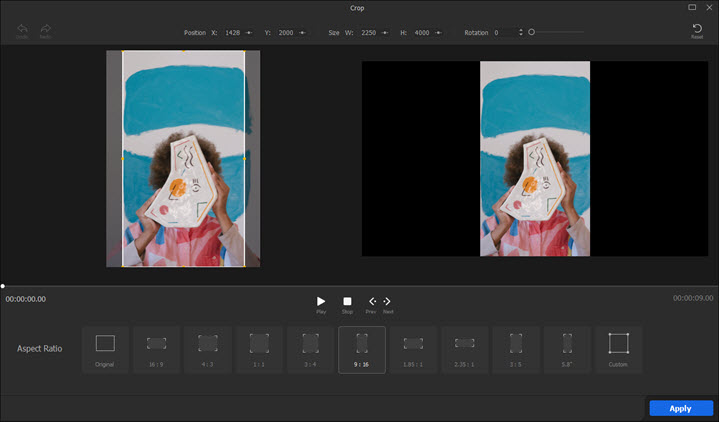Choose the Custom aspect ratio option
Image resolution: width=720 pixels, height=422 pixels.
coord(618,348)
